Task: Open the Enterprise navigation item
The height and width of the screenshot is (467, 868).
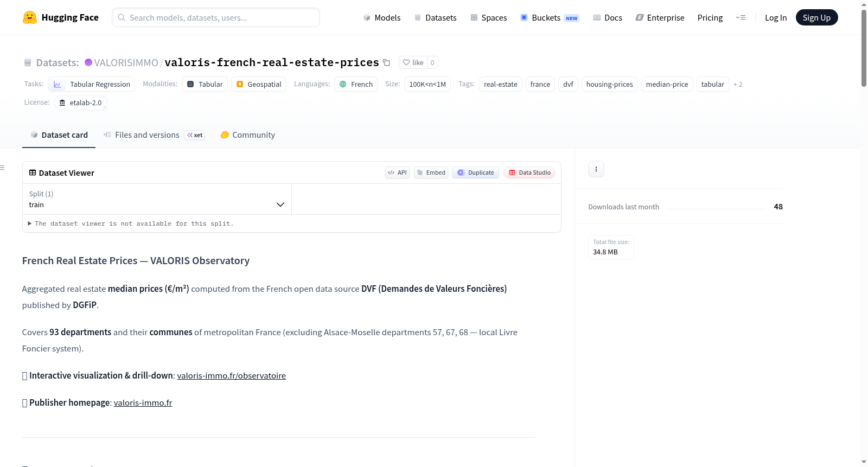Action: coord(660,17)
